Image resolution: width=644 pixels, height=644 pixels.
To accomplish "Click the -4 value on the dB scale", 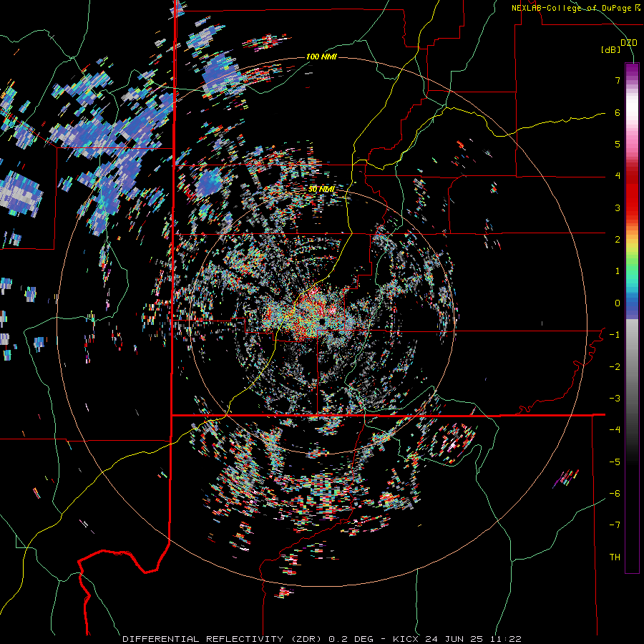I will (x=615, y=430).
